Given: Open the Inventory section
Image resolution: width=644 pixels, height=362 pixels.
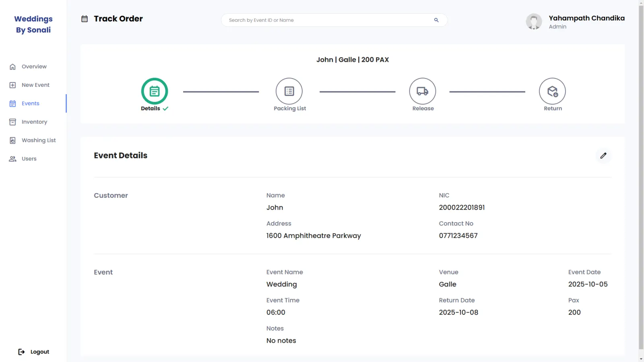Looking at the screenshot, I should 34,122.
